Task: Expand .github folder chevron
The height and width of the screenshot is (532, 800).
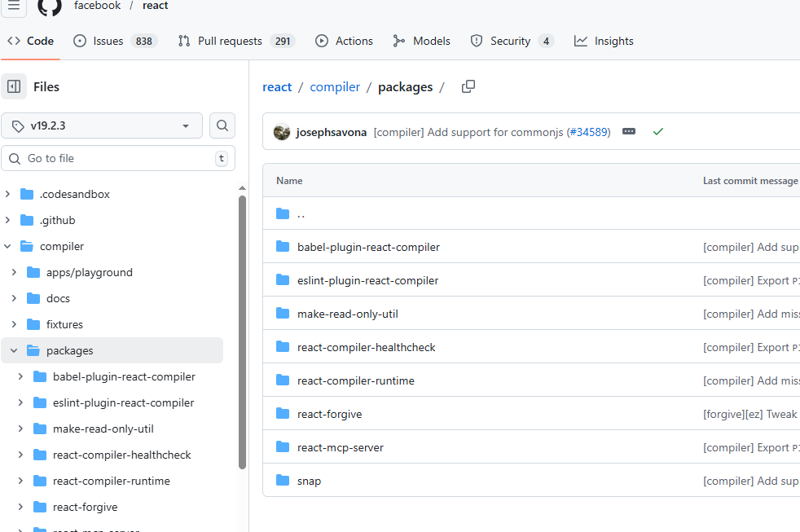Action: 7,220
